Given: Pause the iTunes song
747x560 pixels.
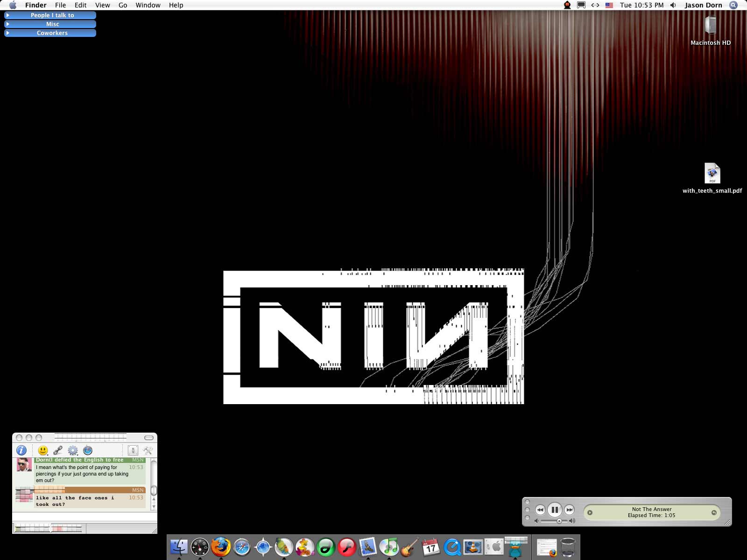Looking at the screenshot, I should (x=555, y=510).
